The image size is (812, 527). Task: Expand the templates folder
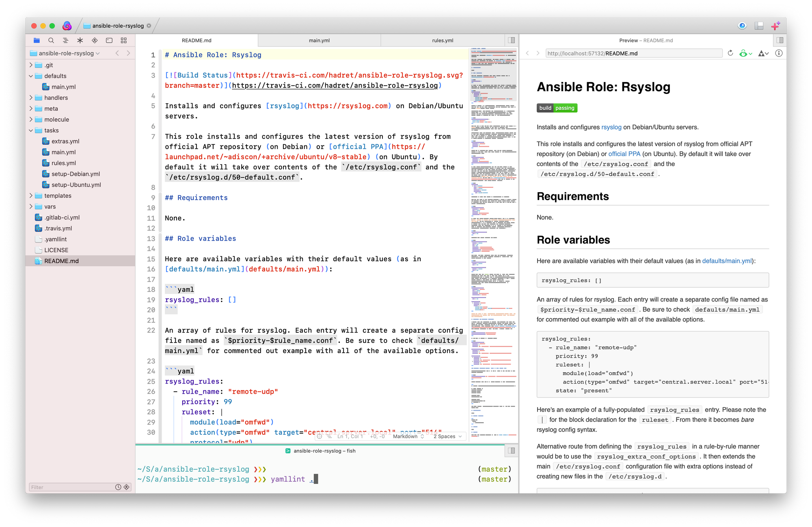click(31, 195)
